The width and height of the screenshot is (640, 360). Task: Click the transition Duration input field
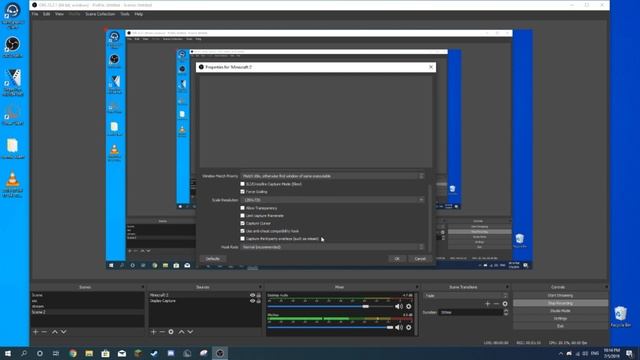(471, 312)
